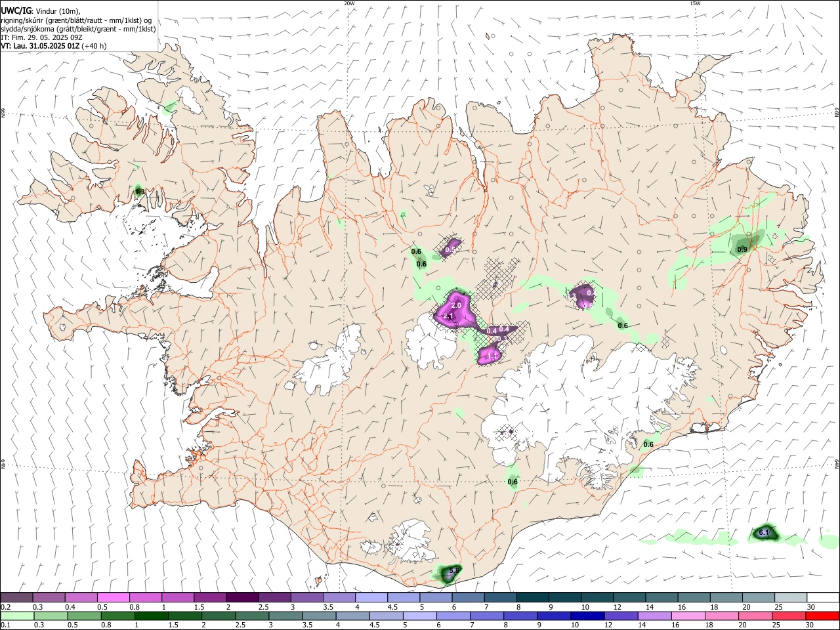Viewport: 840px width, 630px height.
Task: Click the 20W longitude label
Action: [x=349, y=3]
